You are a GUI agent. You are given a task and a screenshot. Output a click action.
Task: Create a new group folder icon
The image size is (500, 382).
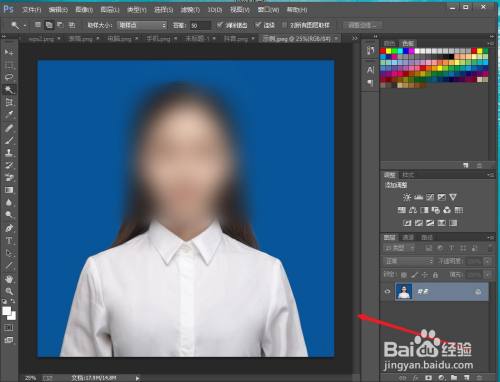(454, 378)
